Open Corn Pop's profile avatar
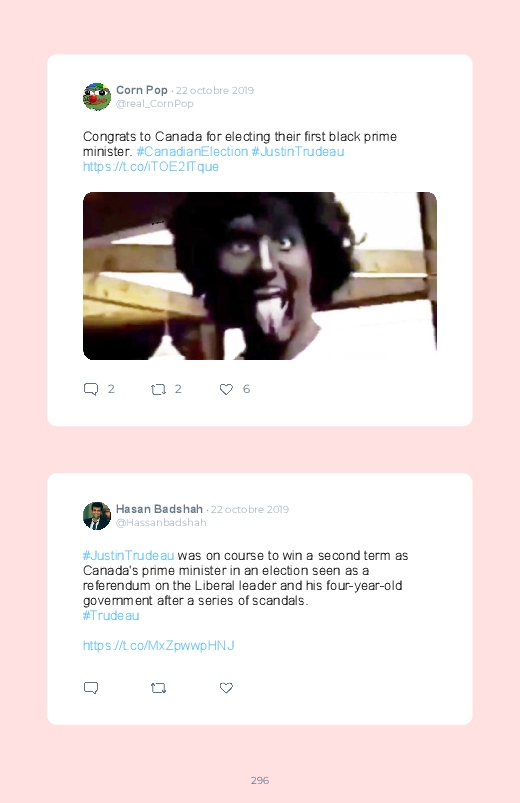This screenshot has height=803, width=520. pyautogui.click(x=97, y=96)
